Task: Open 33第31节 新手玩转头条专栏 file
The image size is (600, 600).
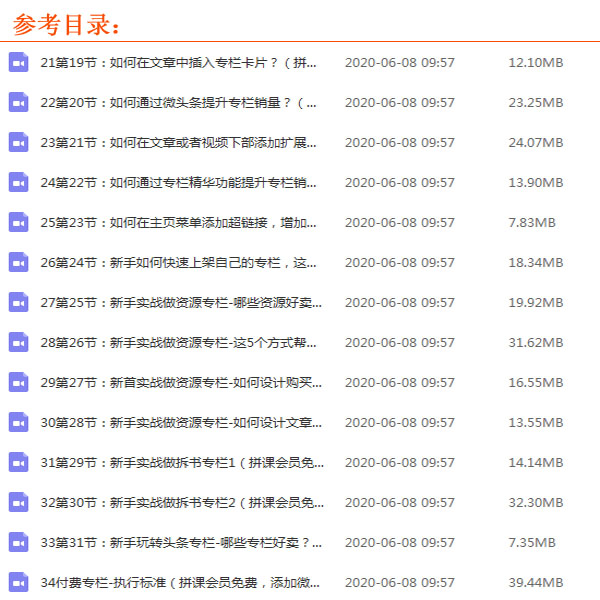Action: (x=180, y=542)
